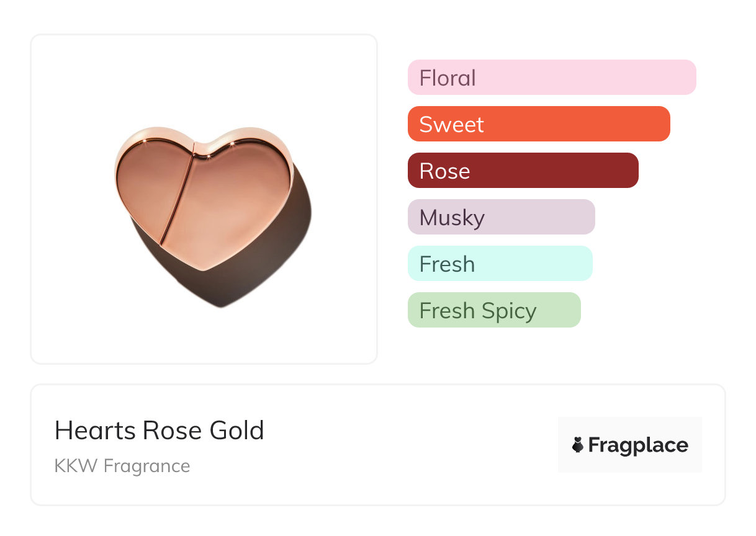Click the Fragplace wordmark text

click(x=638, y=445)
